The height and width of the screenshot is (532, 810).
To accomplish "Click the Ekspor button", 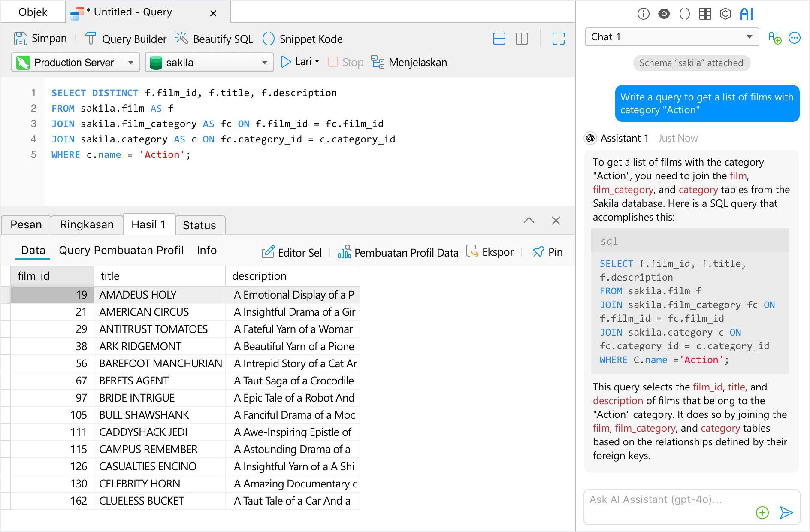I will tap(490, 252).
